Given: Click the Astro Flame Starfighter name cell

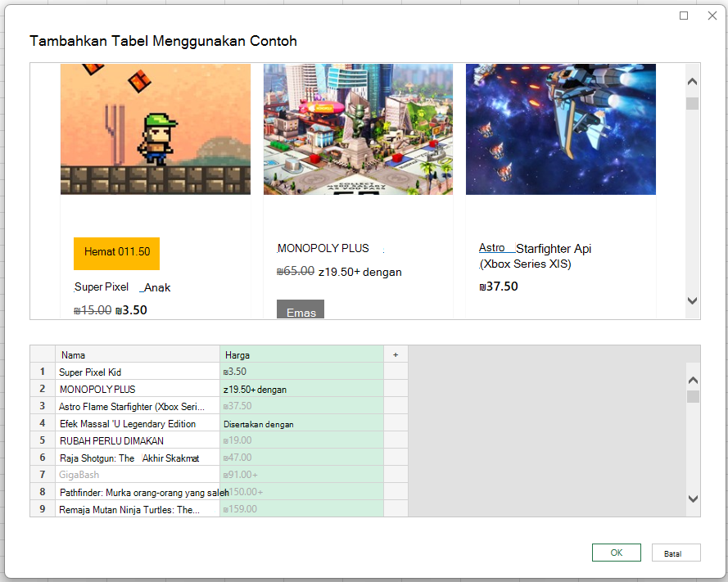Looking at the screenshot, I should (x=138, y=406).
